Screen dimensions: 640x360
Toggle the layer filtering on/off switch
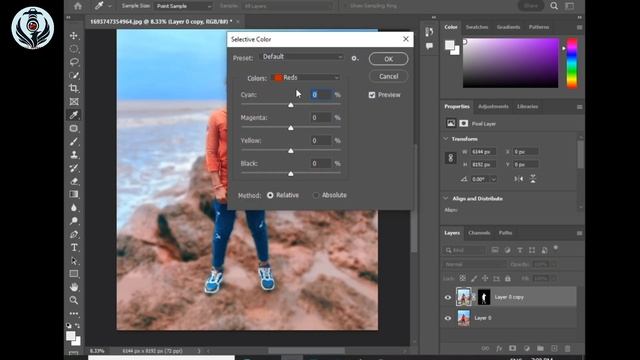556,248
